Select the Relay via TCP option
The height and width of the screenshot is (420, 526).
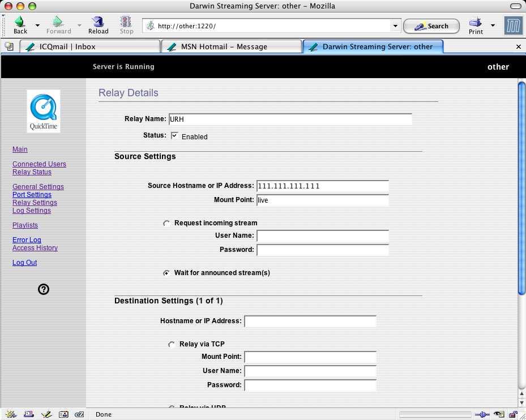tap(172, 344)
